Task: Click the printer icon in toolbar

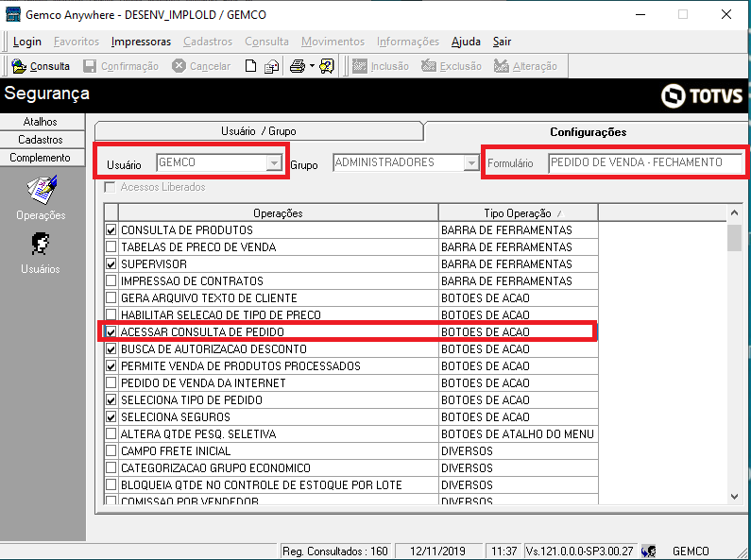Action: coord(298,66)
